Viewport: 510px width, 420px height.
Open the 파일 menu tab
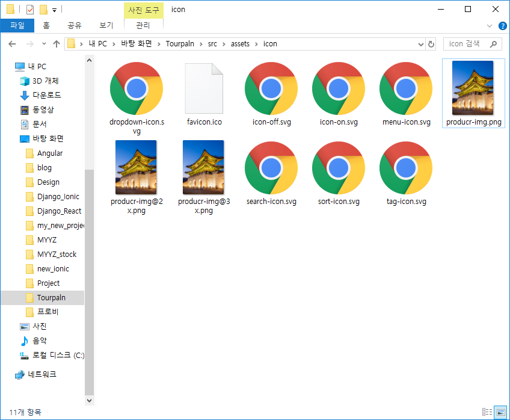click(17, 25)
